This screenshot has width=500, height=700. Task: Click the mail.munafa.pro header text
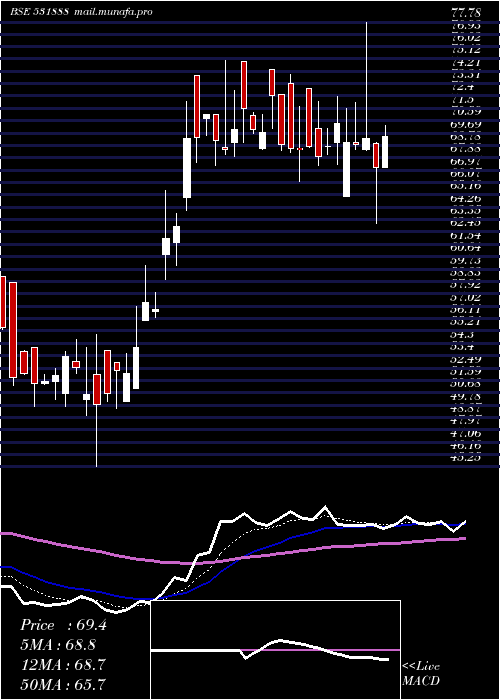point(111,12)
